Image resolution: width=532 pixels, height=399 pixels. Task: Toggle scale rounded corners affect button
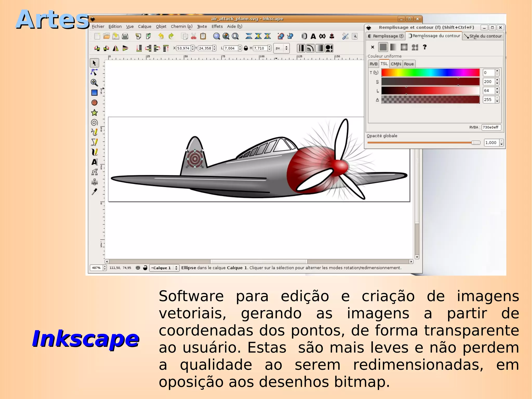click(310, 48)
